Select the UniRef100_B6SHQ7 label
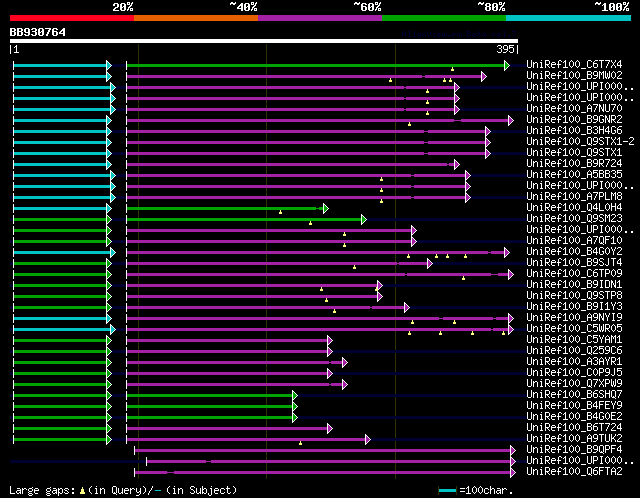Image resolution: width=640 pixels, height=498 pixels. (574, 395)
